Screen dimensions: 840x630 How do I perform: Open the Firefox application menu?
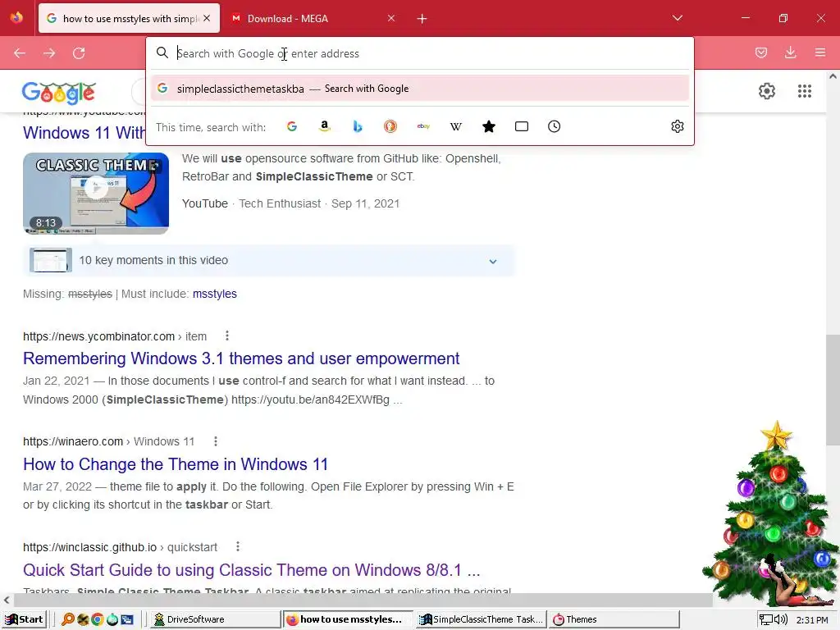point(820,52)
